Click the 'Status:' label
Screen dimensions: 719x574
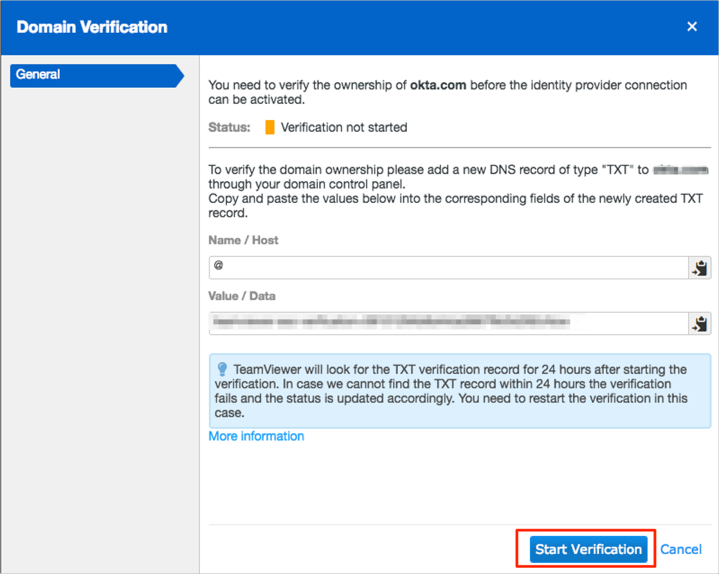click(229, 128)
